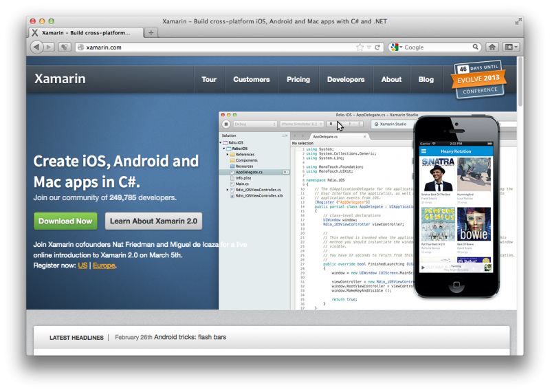This screenshot has height=392, width=550.
Task: Go forward with the browser forward arrow
Action: (x=49, y=47)
